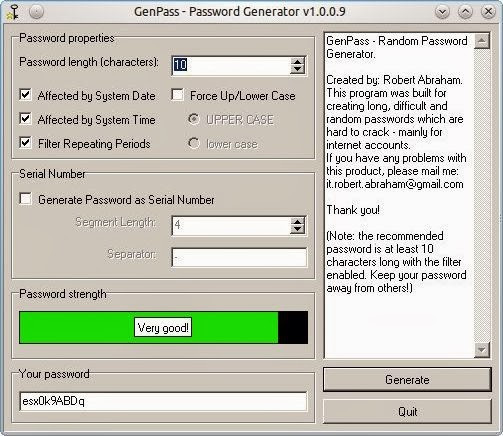Click the Very good! strength label
This screenshot has height=436, width=503.
tap(163, 327)
